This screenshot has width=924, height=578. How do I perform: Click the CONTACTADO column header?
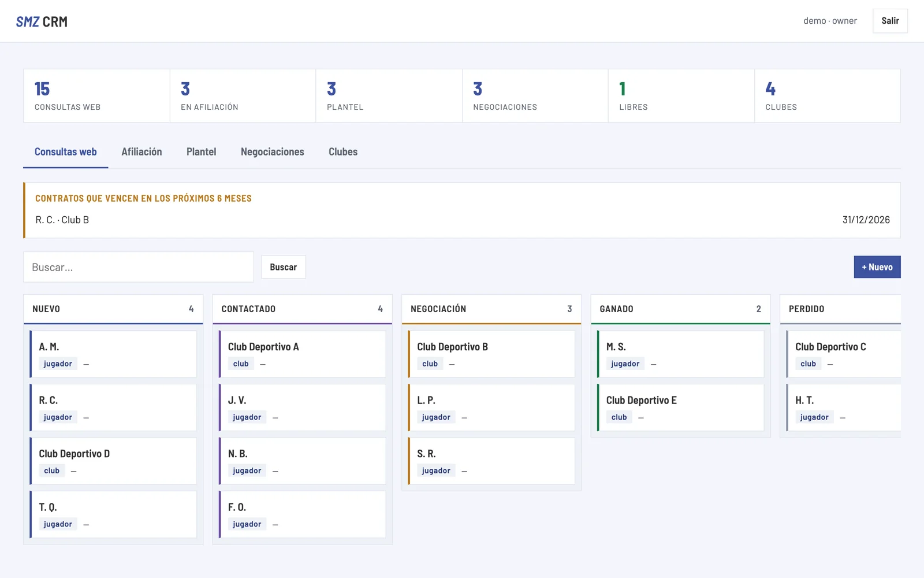(302, 309)
